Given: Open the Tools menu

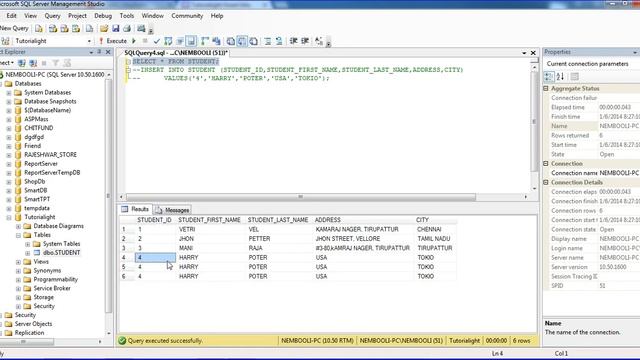Looking at the screenshot, I should (127, 16).
